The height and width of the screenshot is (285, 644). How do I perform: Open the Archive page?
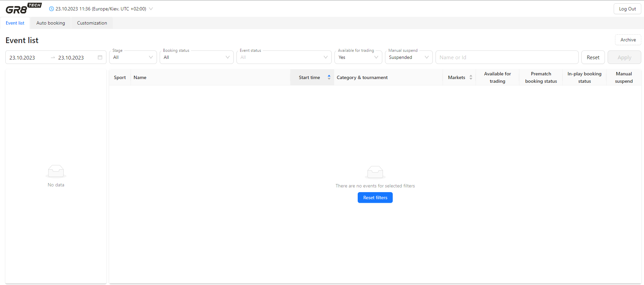tap(628, 40)
